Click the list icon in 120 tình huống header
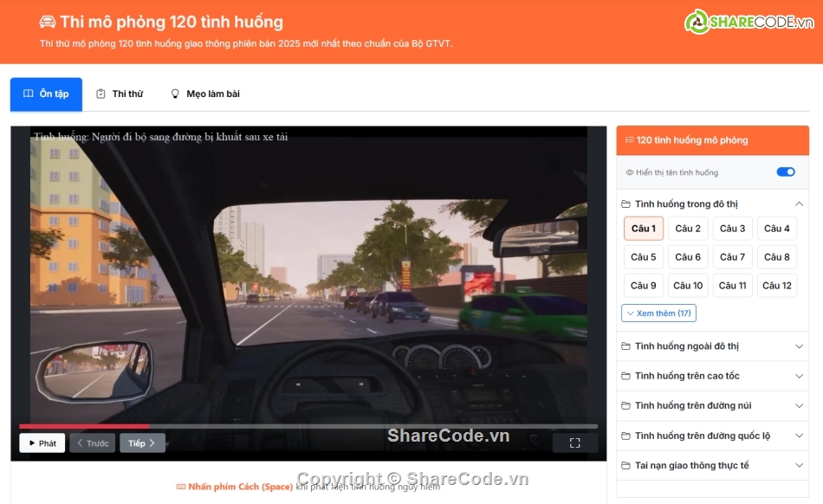The image size is (823, 504). coord(629,140)
